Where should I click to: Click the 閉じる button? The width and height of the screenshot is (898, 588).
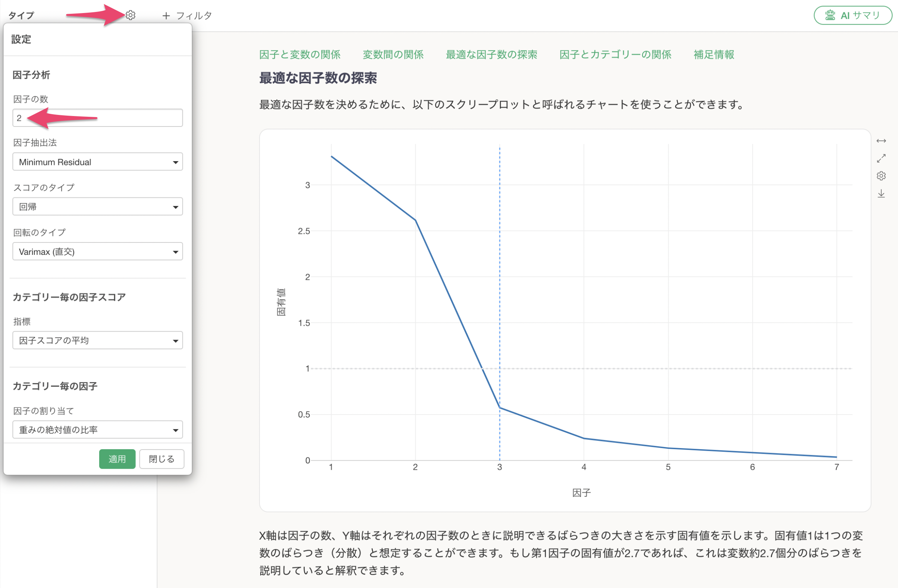(161, 459)
